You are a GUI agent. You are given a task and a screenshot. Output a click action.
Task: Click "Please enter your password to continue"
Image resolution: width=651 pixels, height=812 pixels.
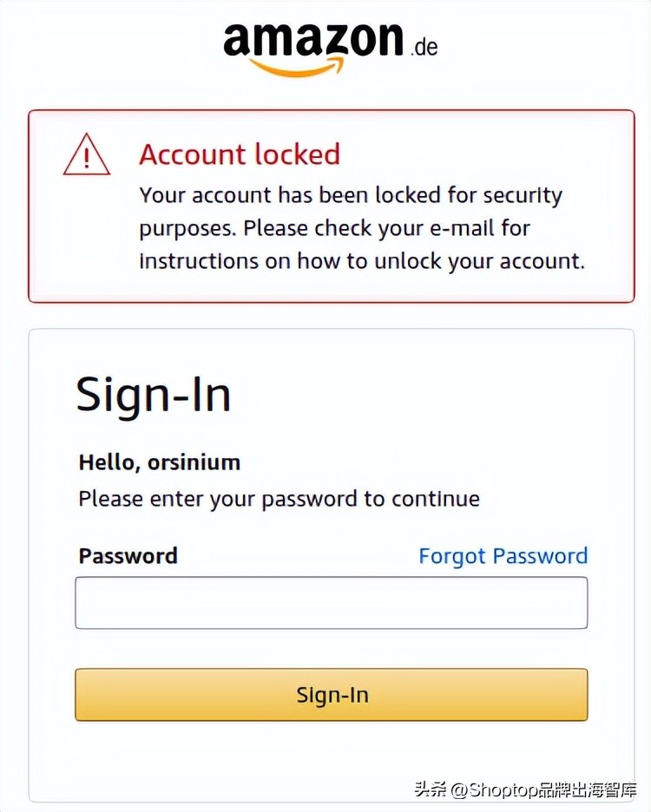coord(279,499)
